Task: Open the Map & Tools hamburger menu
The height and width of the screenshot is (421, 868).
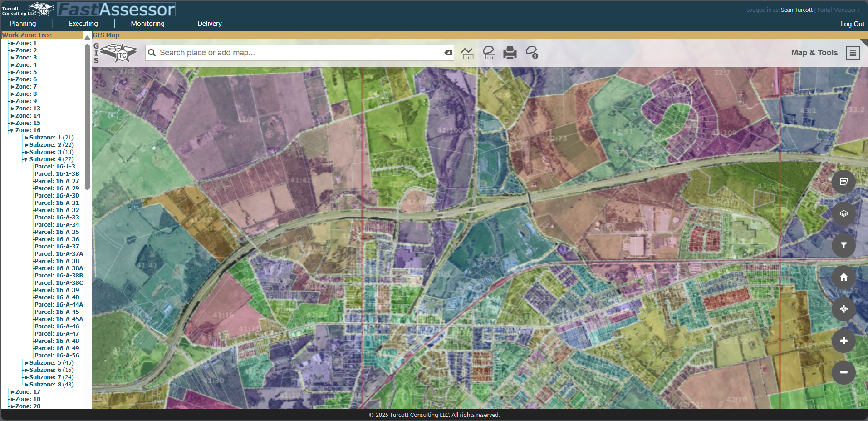Action: pos(853,53)
